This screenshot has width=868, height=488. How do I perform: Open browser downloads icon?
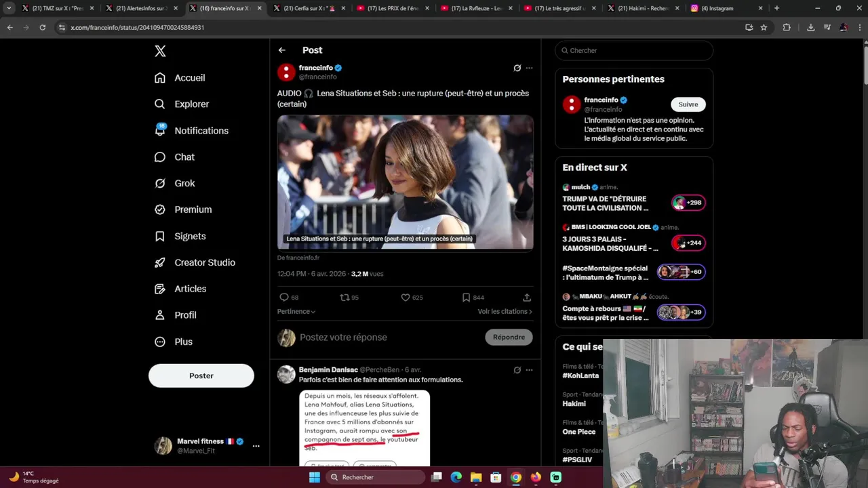[x=810, y=27]
